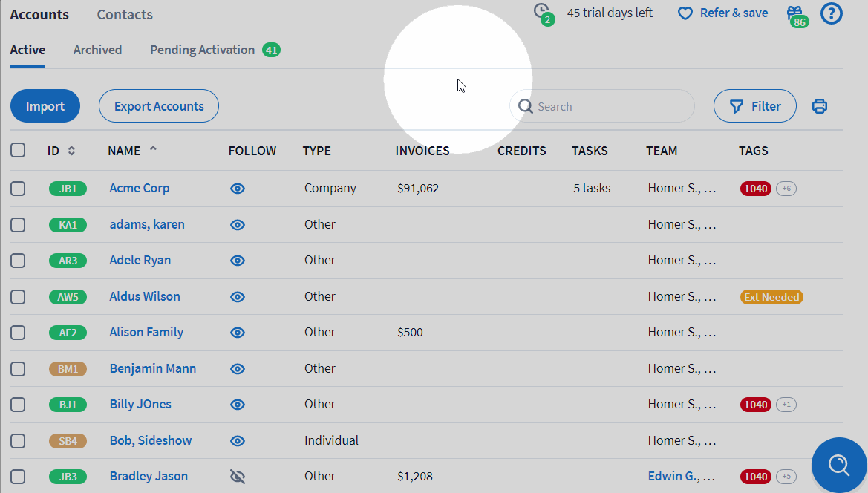Select the Aldus Wilson row checkbox
Screen dimensions: 868x493
tap(18, 297)
